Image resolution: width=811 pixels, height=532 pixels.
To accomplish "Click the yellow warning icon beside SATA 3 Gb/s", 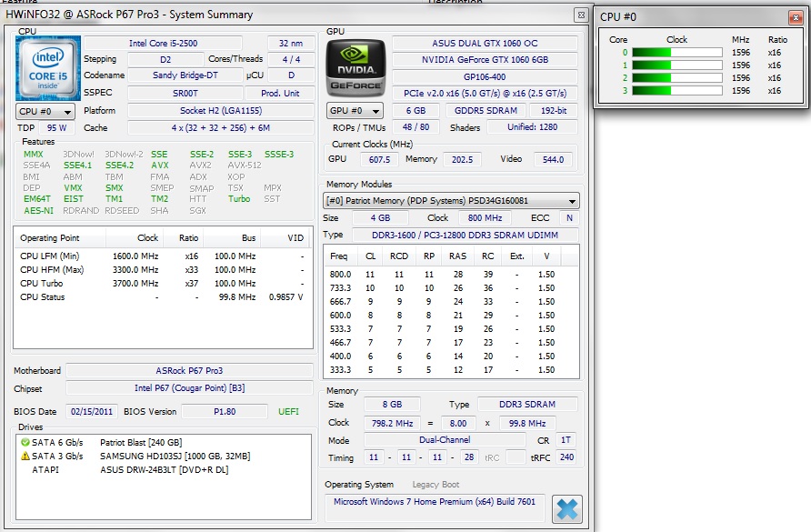I will [x=25, y=456].
